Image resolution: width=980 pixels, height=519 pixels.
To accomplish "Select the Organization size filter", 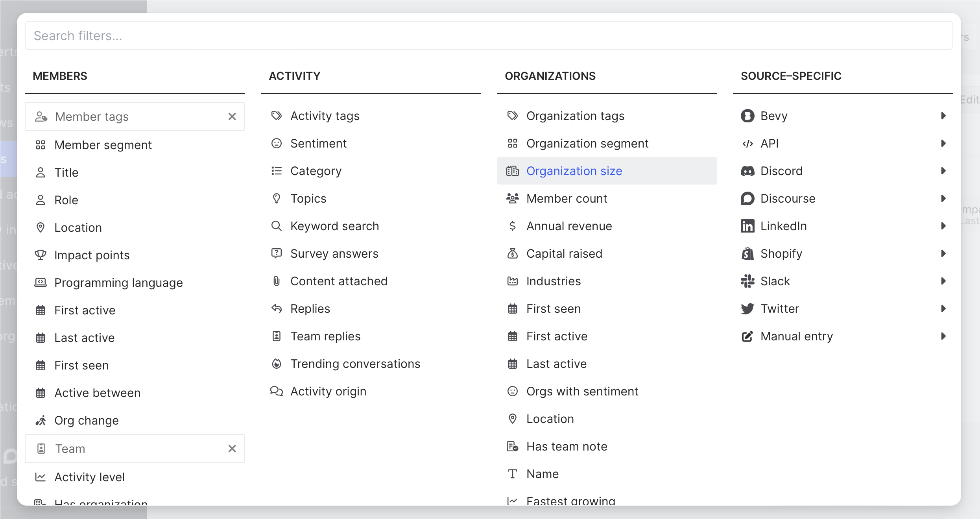I will tap(574, 171).
